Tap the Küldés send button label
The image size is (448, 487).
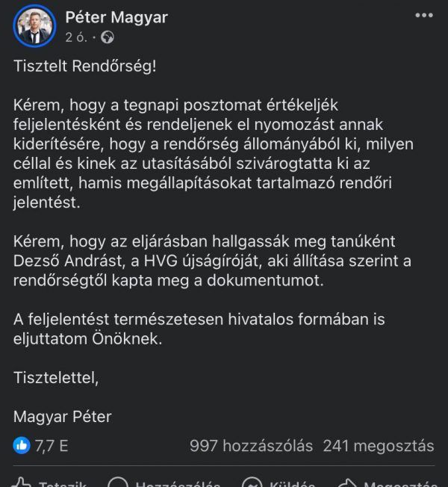point(293,483)
